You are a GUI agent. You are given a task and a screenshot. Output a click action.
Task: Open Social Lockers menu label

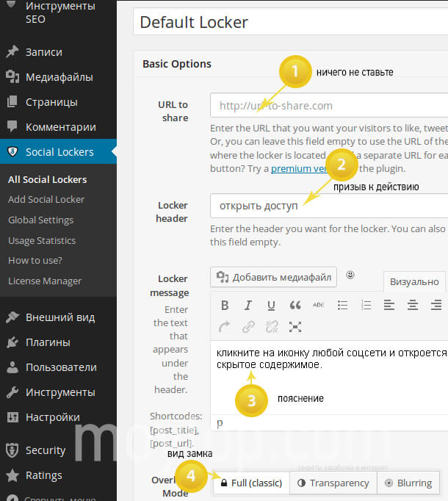coord(59,152)
